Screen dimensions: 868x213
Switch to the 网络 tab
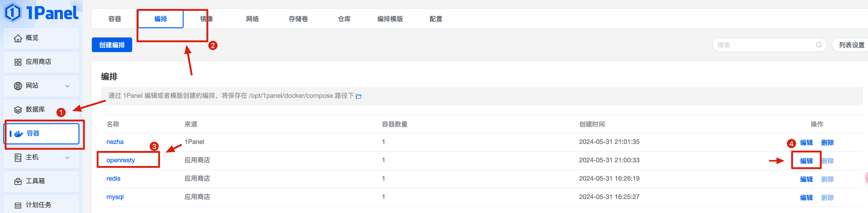point(252,19)
